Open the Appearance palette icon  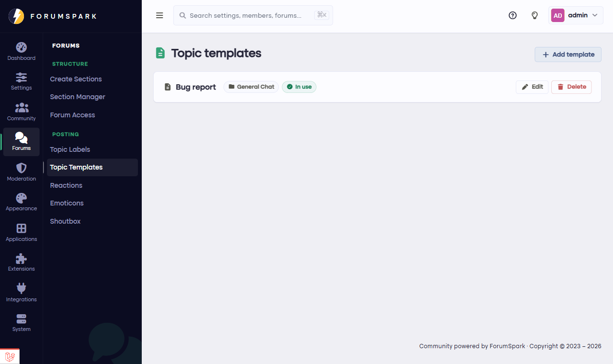pos(22,198)
